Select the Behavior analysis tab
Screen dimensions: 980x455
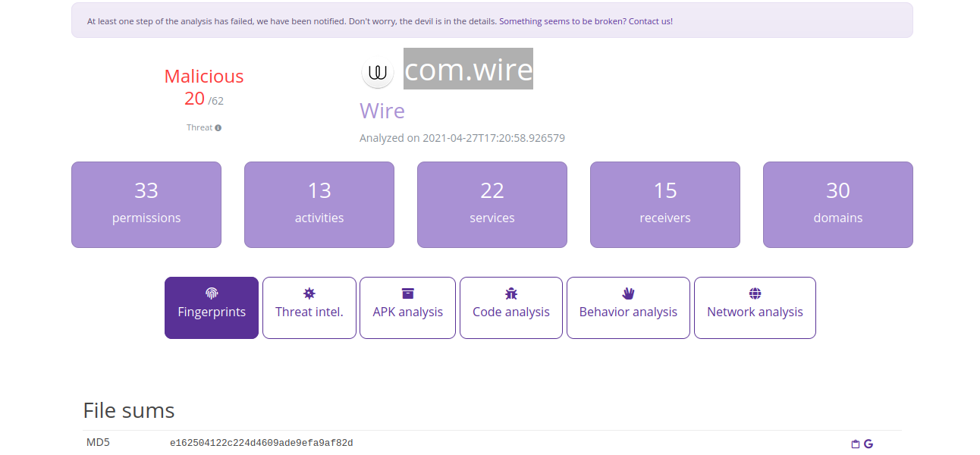click(628, 308)
